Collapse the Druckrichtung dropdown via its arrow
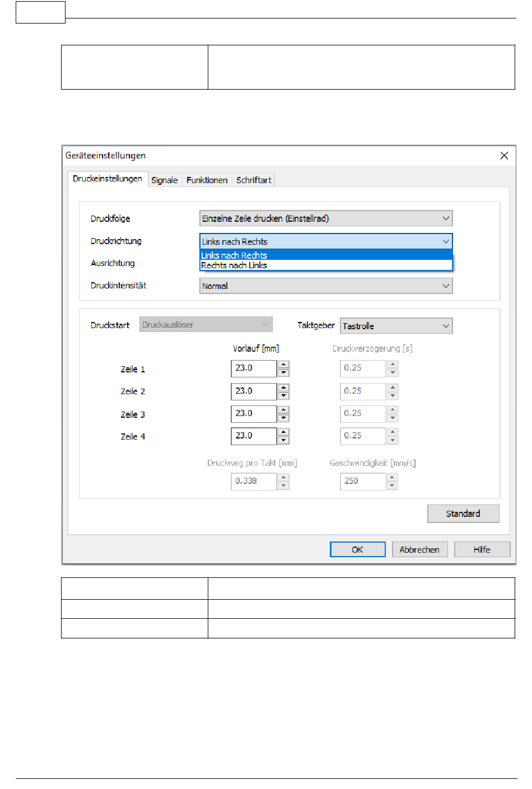The height and width of the screenshot is (789, 532). point(446,241)
